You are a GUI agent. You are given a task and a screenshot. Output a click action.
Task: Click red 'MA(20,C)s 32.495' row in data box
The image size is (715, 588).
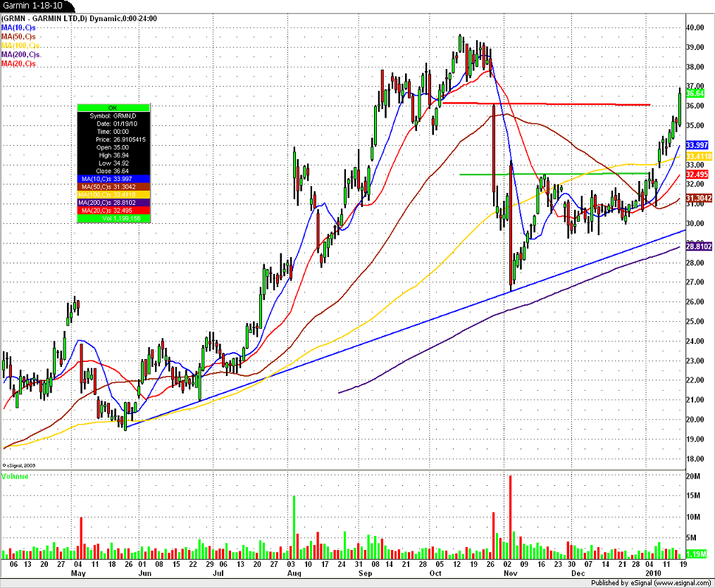pos(113,211)
